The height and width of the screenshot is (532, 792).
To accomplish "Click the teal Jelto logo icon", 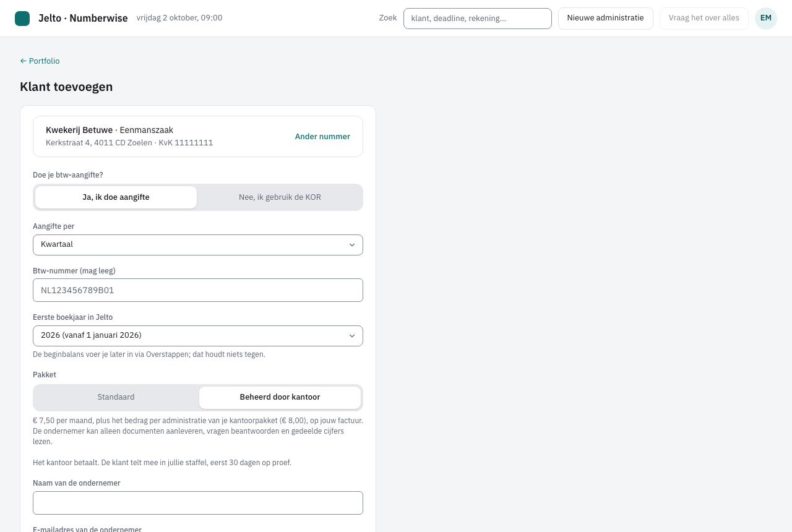I will click(x=22, y=19).
